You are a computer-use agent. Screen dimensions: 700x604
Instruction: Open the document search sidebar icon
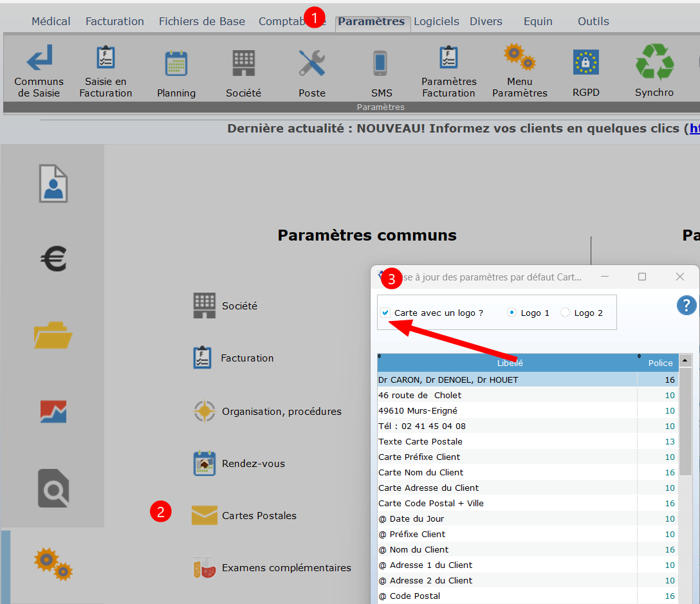pyautogui.click(x=53, y=488)
